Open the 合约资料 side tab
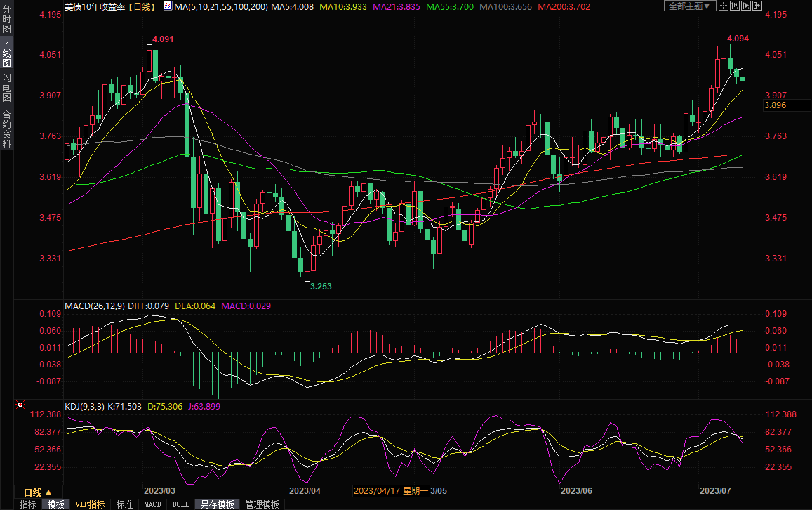Screen dimensions: 812x510 click(x=6, y=128)
